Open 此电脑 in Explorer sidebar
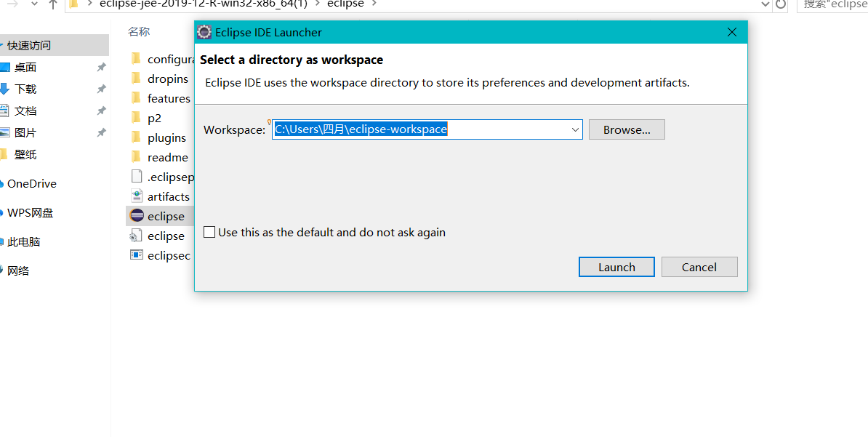 [23, 242]
